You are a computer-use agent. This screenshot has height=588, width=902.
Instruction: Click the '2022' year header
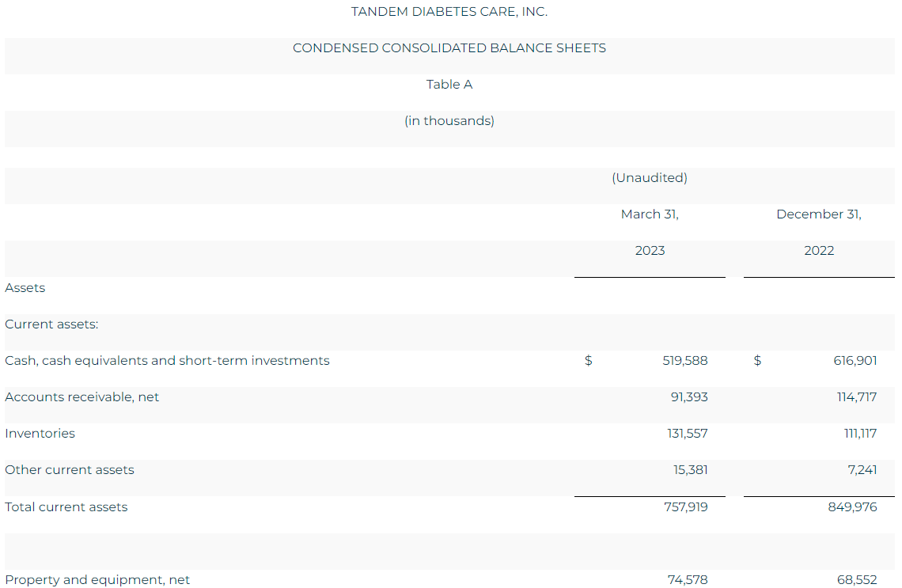pyautogui.click(x=819, y=250)
